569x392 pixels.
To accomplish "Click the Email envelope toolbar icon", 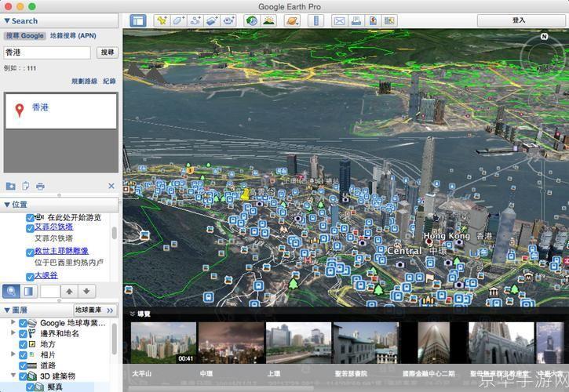I will coord(339,20).
